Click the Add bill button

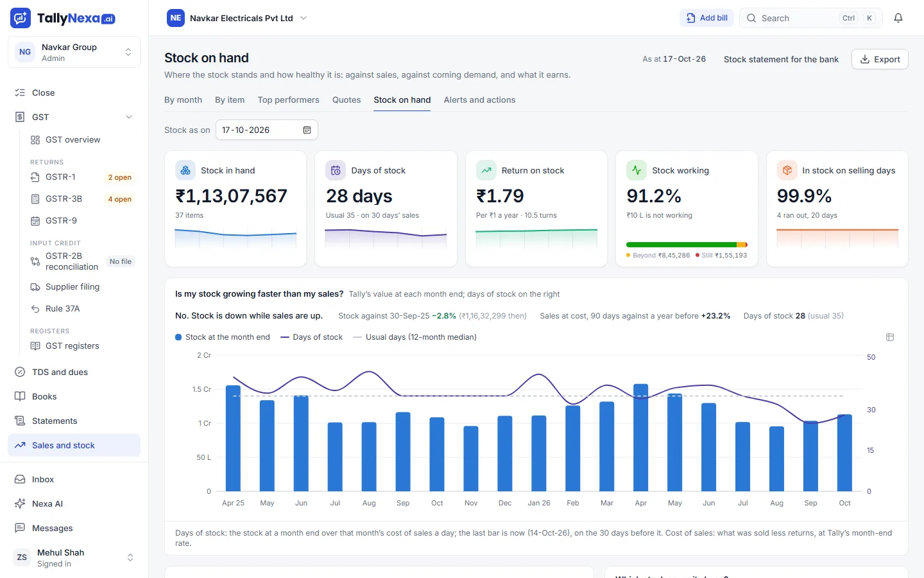(706, 18)
